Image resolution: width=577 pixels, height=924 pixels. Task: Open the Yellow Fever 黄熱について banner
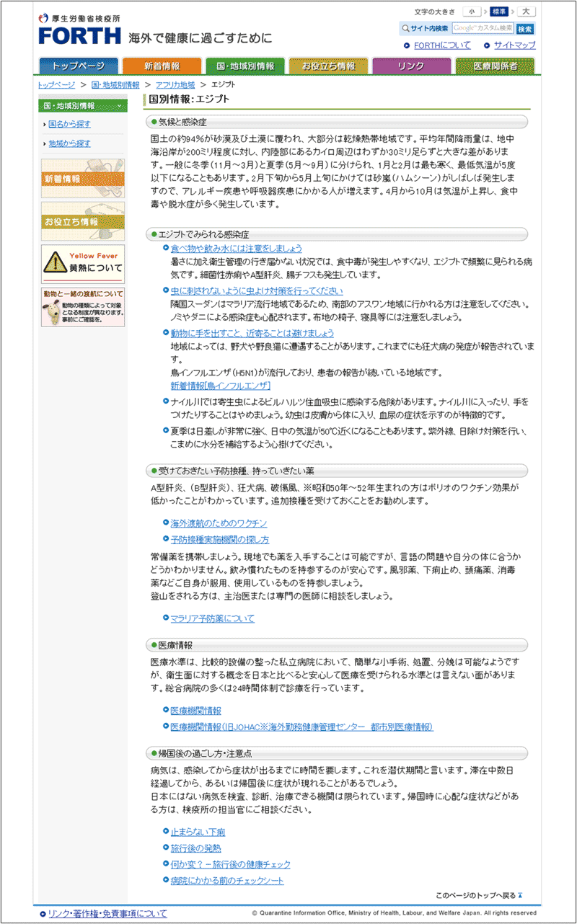pos(83,264)
